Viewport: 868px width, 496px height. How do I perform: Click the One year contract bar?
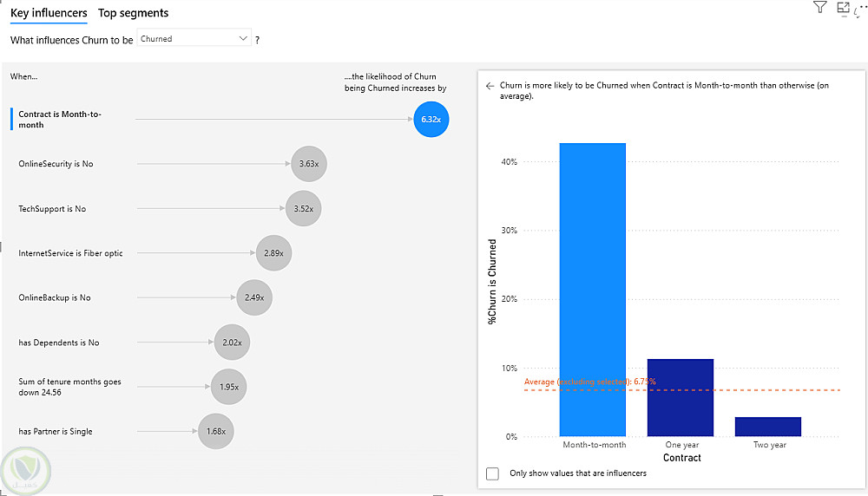pos(681,397)
